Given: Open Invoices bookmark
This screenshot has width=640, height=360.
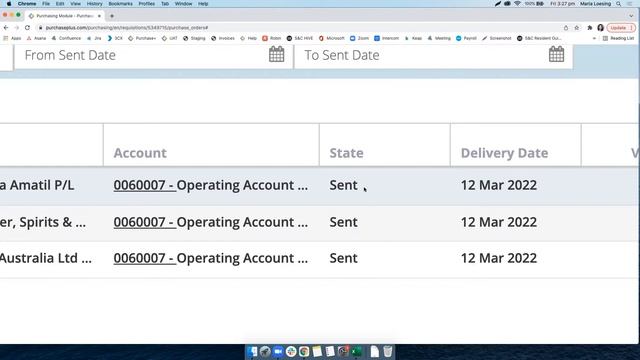Looking at the screenshot, I should coord(223,38).
